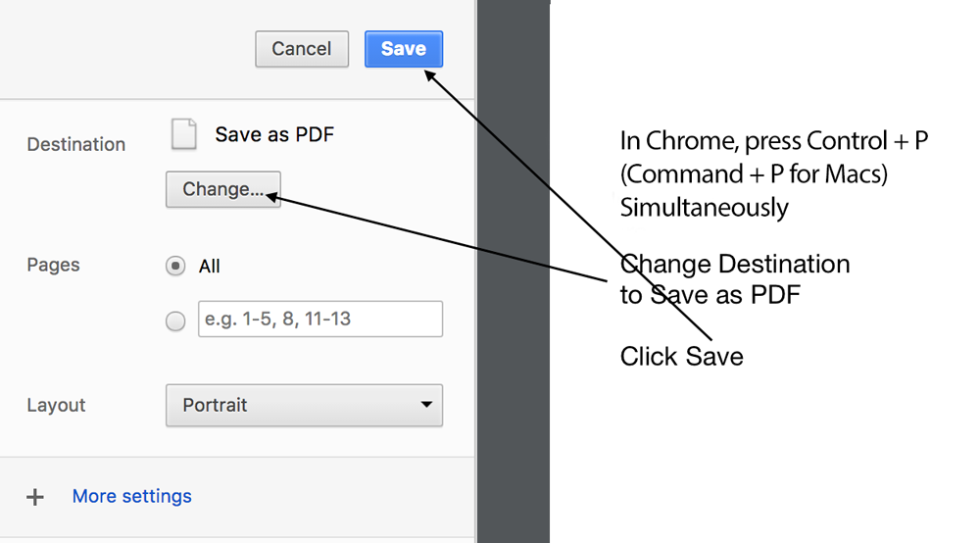Select the All pages radio button
This screenshot has height=543, width=980.
(x=175, y=267)
